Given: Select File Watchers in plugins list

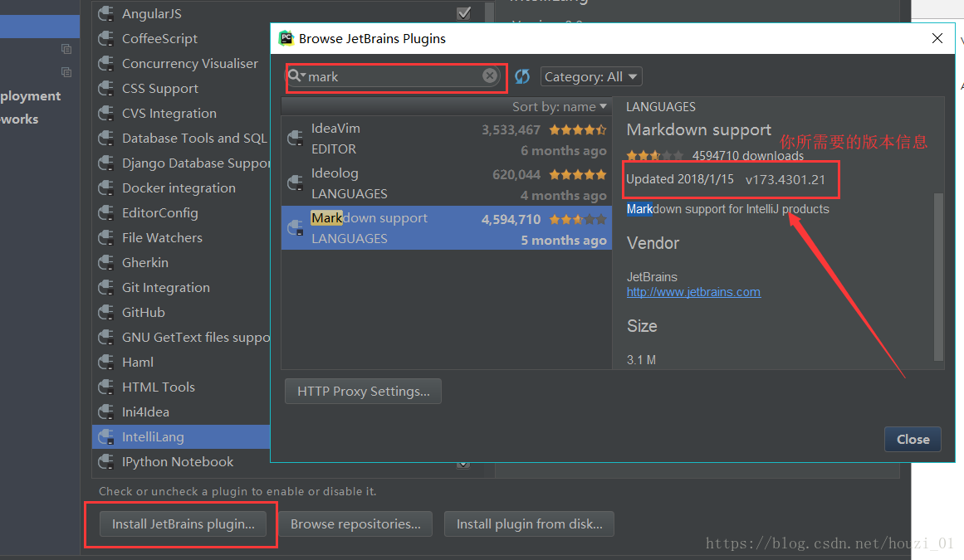Looking at the screenshot, I should 181,237.
